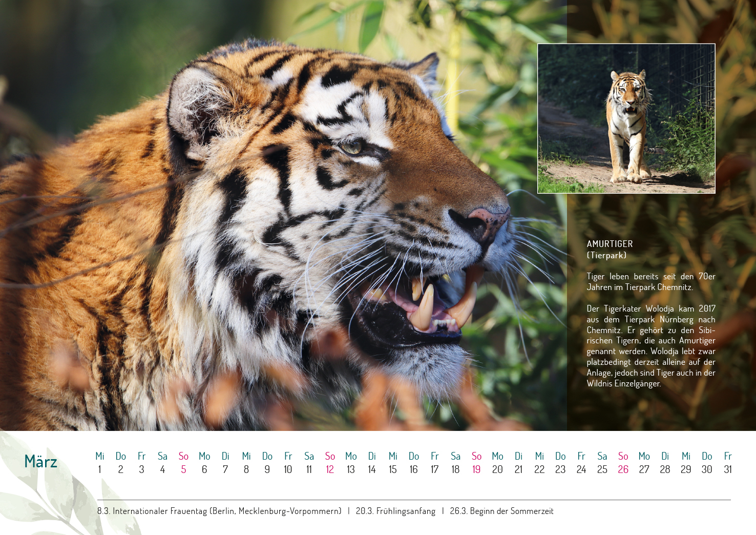Click the date 15 in the calendar
This screenshot has height=535, width=756.
pos(393,469)
